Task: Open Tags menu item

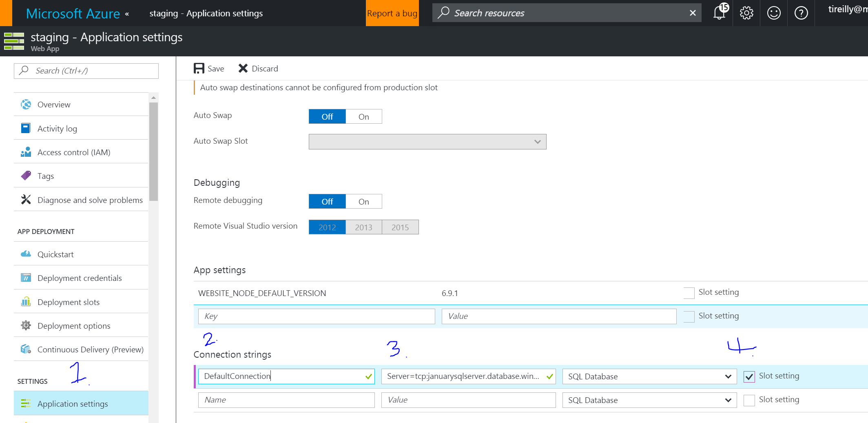Action: click(81, 176)
